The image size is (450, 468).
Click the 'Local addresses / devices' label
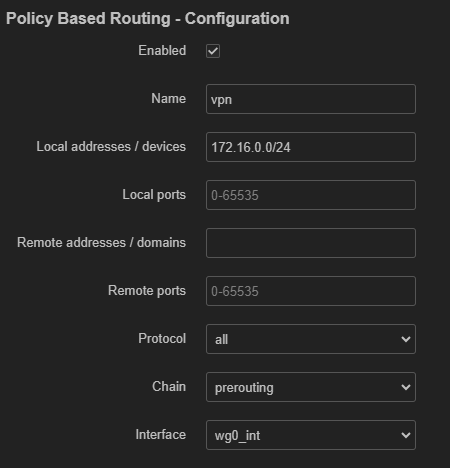(x=111, y=147)
